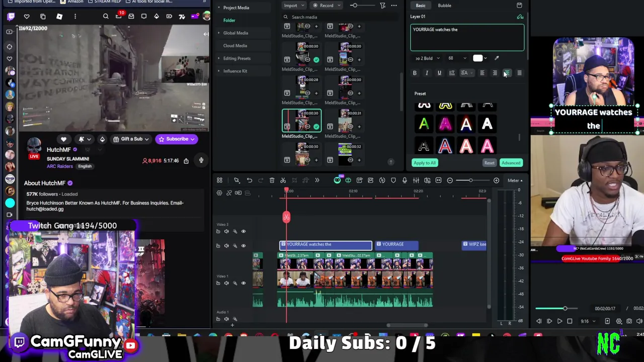The height and width of the screenshot is (362, 644).
Task: Click the share icon beside stream uptime
Action: (186, 161)
